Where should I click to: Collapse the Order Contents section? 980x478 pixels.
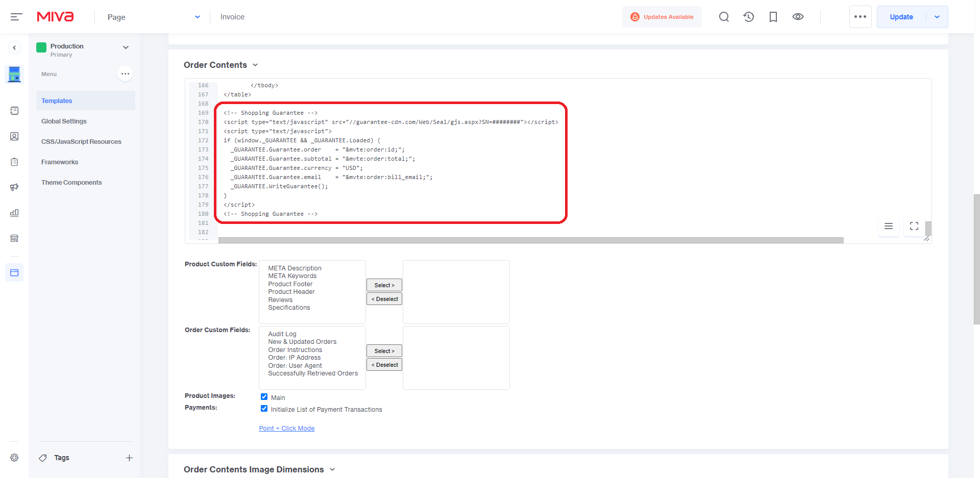click(255, 65)
